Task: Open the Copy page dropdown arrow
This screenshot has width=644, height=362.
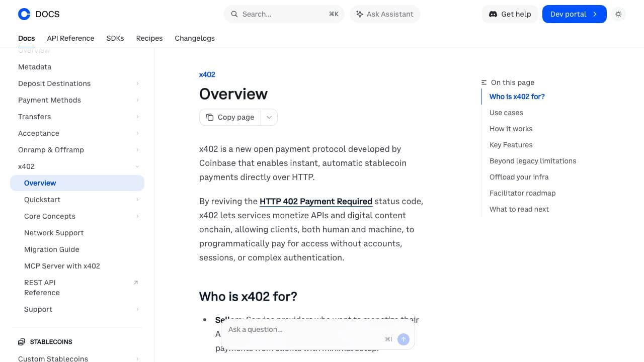Action: [269, 117]
